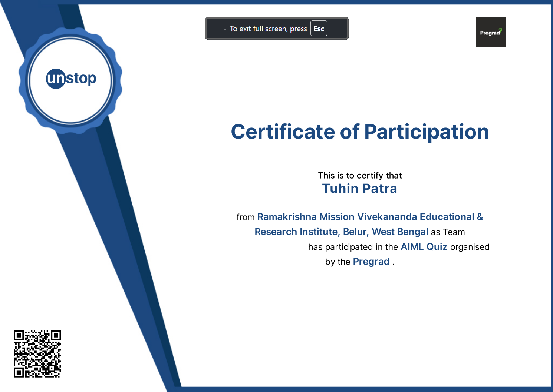Viewport: 553px width, 392px height.
Task: Click the Pregrad organiser name in body
Action: click(371, 262)
